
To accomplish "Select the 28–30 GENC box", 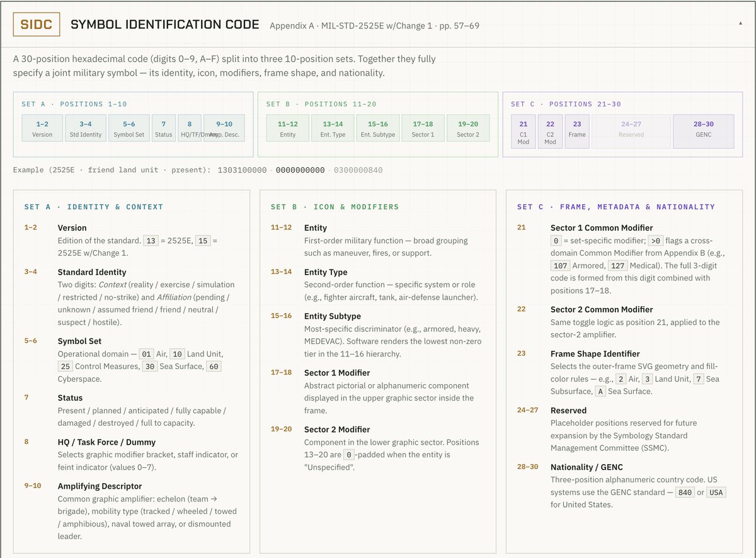I will (704, 131).
